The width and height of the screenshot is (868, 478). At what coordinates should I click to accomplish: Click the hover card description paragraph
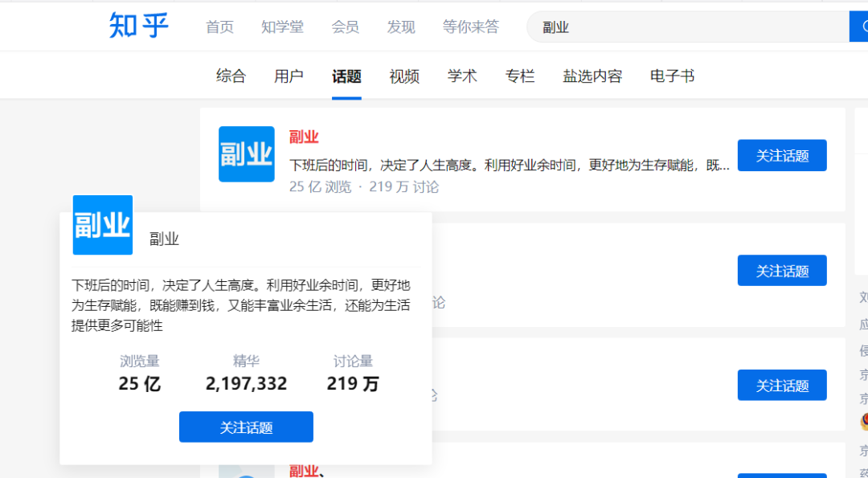point(241,305)
